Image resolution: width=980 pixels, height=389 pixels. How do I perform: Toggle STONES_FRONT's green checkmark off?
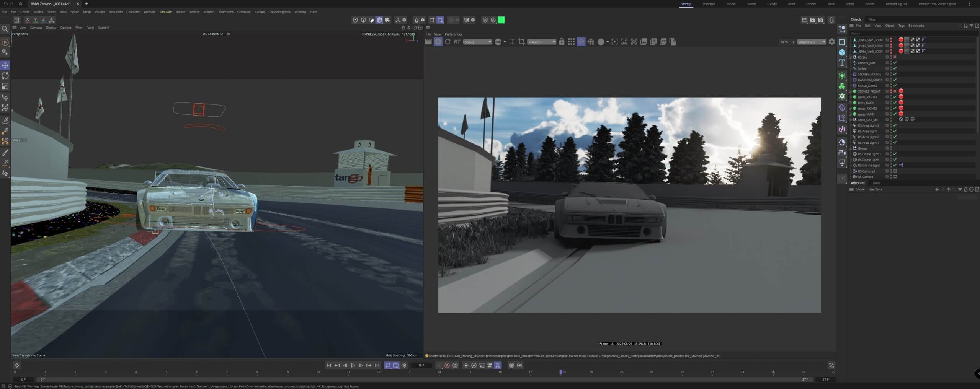(896, 91)
